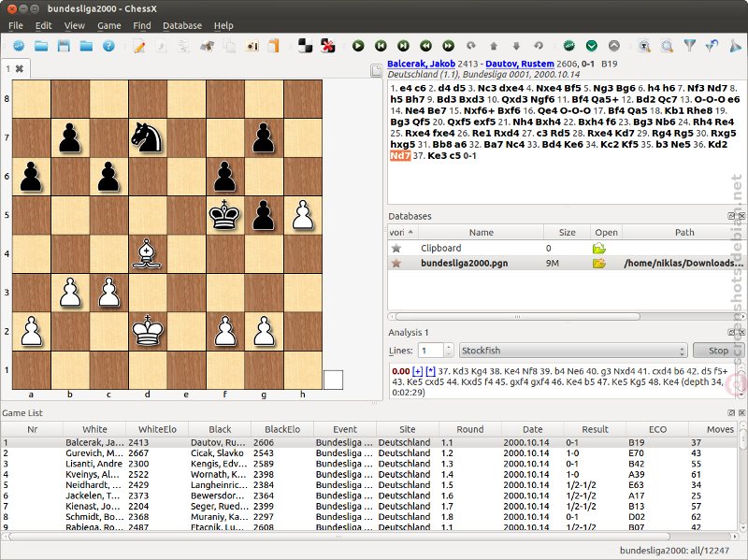Open the Help menu
The width and height of the screenshot is (748, 560).
[x=223, y=26]
